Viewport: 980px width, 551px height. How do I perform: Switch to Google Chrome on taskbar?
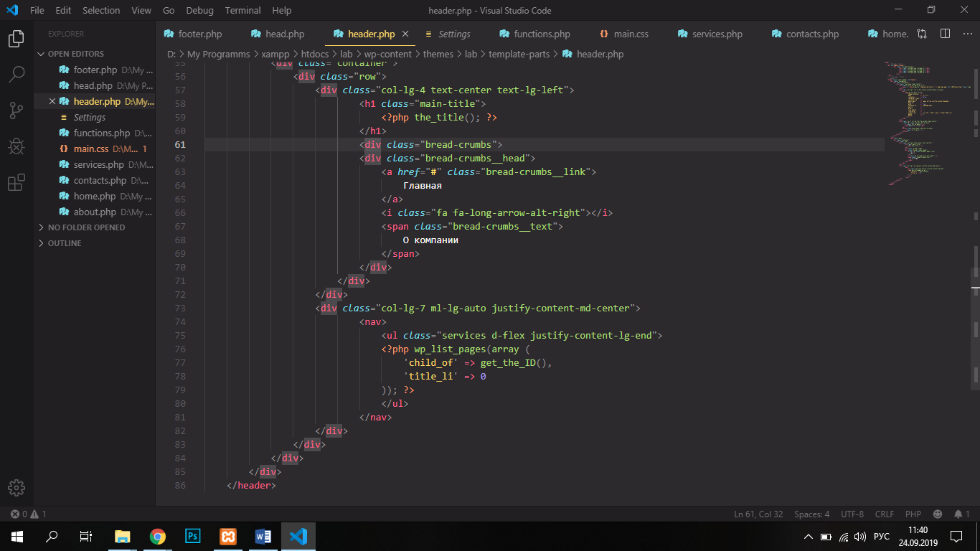[158, 536]
